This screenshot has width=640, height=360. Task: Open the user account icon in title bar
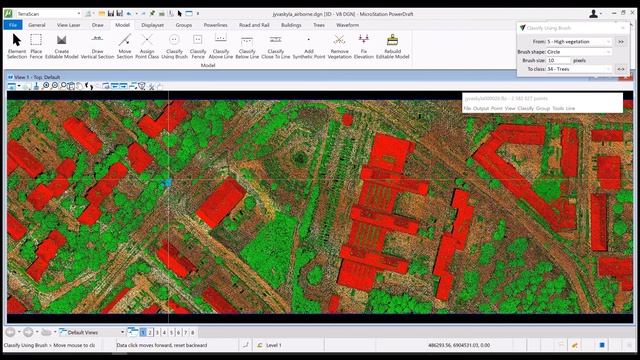(593, 14)
